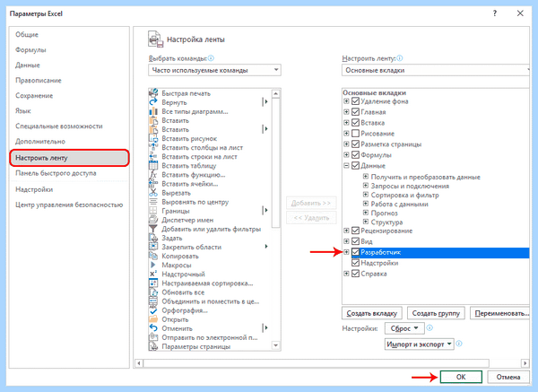Viewport: 538px width, 392px height.
Task: Open the 'Основные вкладки' ribbon dropdown
Action: (x=436, y=70)
